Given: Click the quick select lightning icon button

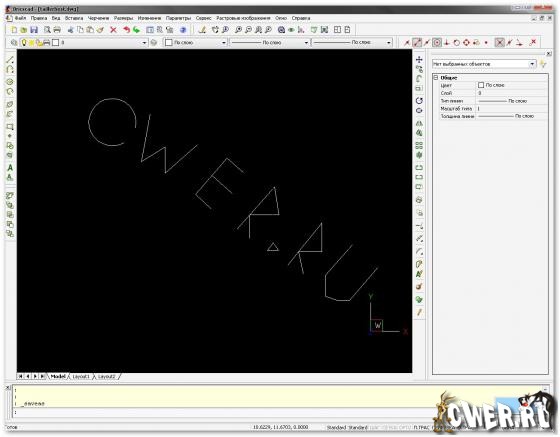Looking at the screenshot, I should pos(543,64).
